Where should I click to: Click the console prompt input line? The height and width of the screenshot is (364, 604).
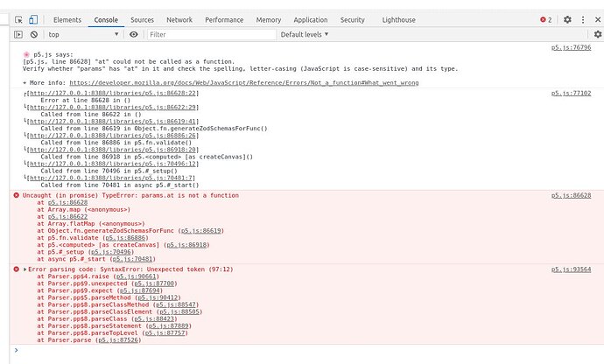pos(308,350)
